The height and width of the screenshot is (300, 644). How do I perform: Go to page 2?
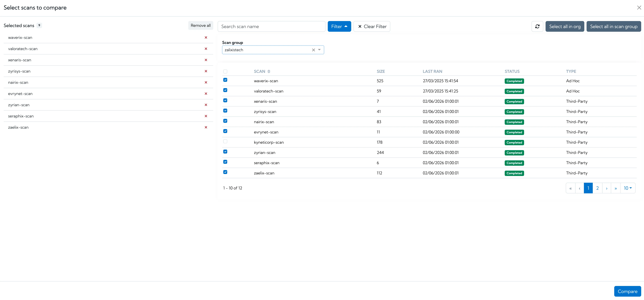tap(597, 188)
